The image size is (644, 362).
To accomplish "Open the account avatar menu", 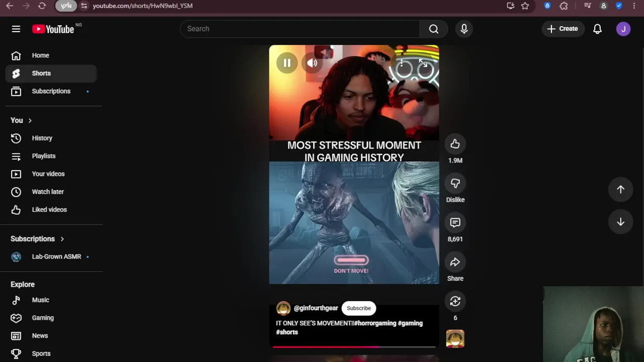I will tap(623, 29).
